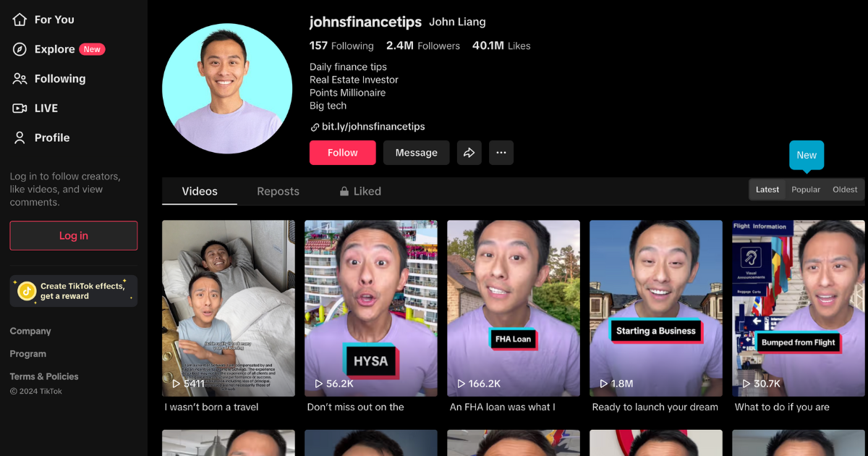Open LIVE via the camera icon

click(x=20, y=108)
